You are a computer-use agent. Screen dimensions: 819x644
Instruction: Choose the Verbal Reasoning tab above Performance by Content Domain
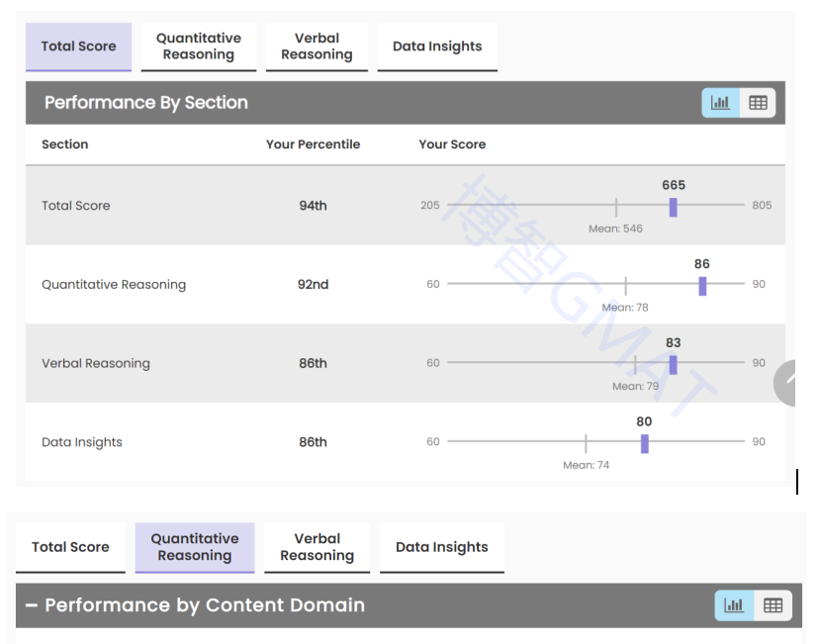(317, 547)
